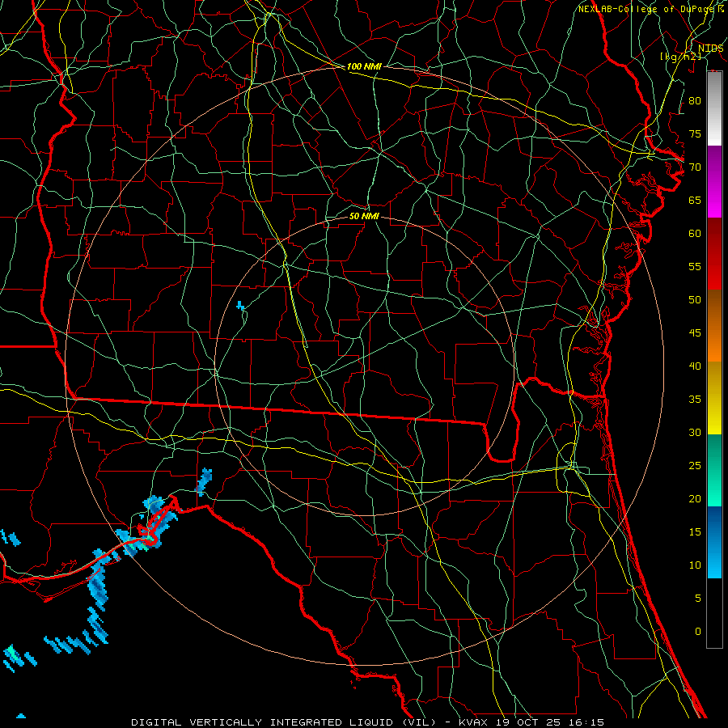Click the legend value 10
Screen dimensions: 728x728
click(x=695, y=565)
